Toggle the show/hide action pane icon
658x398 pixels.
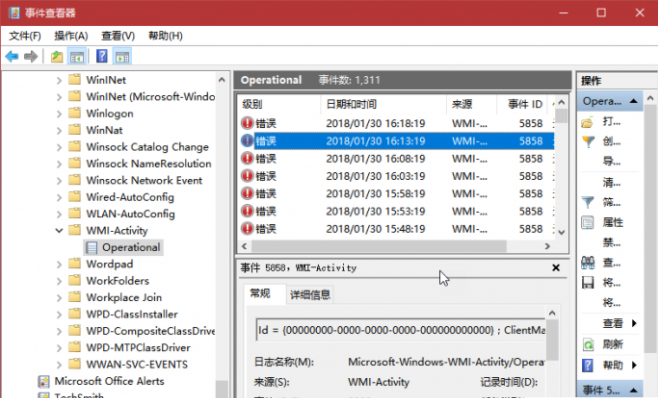pyautogui.click(x=122, y=56)
